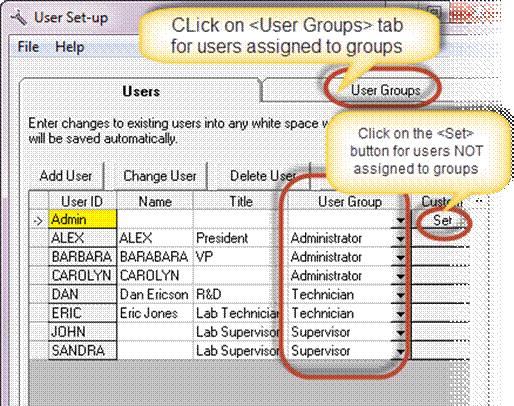Image resolution: width=514 pixels, height=406 pixels.
Task: Click the Set button for Admin
Action: click(x=442, y=220)
